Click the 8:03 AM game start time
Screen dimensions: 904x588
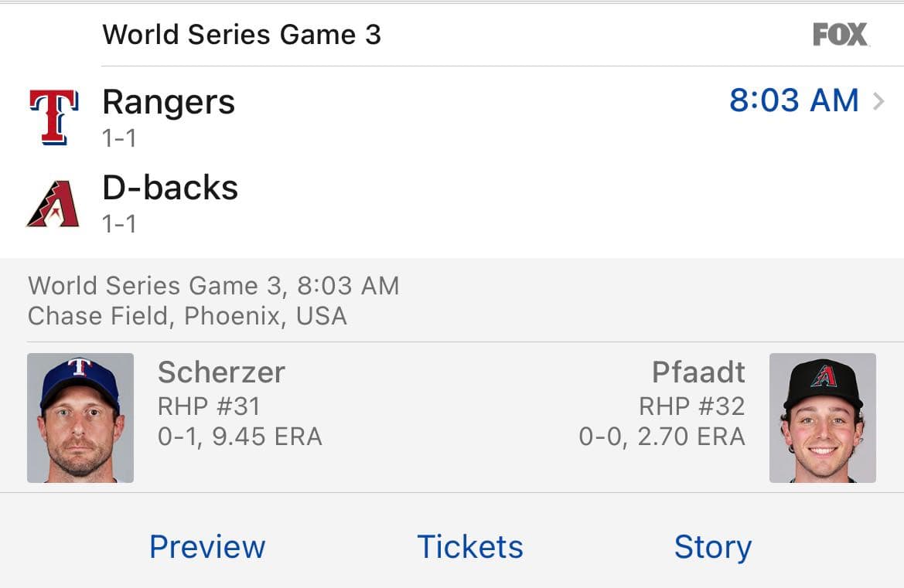tap(793, 101)
